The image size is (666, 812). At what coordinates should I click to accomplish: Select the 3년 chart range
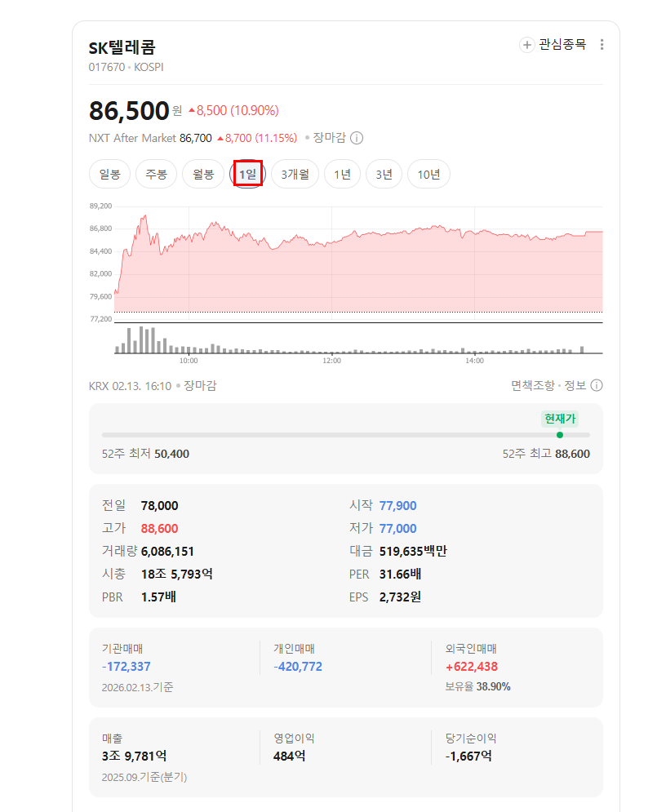tap(384, 174)
